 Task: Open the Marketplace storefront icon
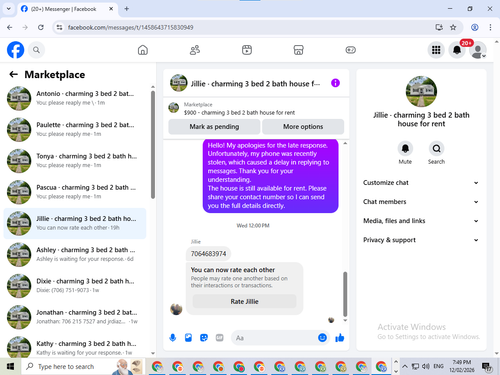tap(298, 50)
